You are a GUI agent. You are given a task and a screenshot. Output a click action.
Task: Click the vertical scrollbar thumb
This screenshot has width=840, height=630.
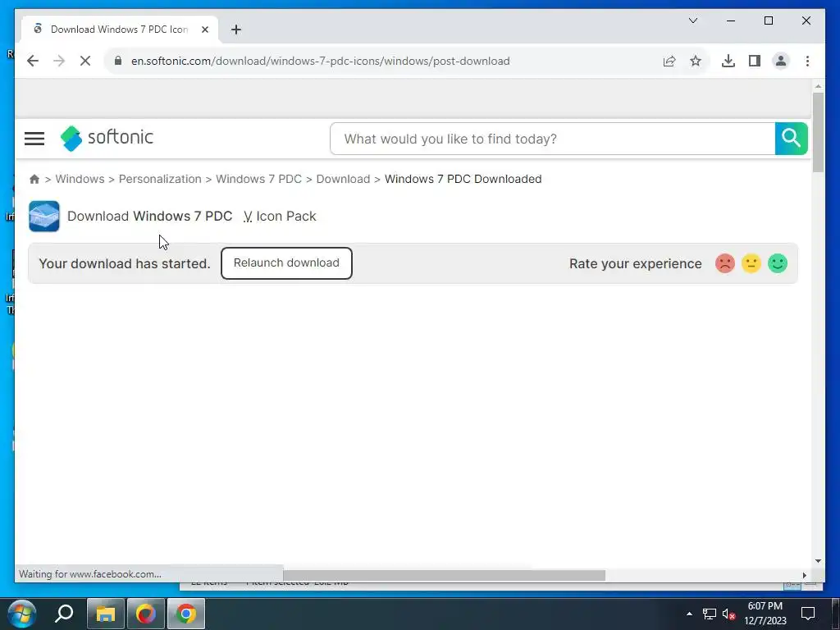click(x=818, y=132)
